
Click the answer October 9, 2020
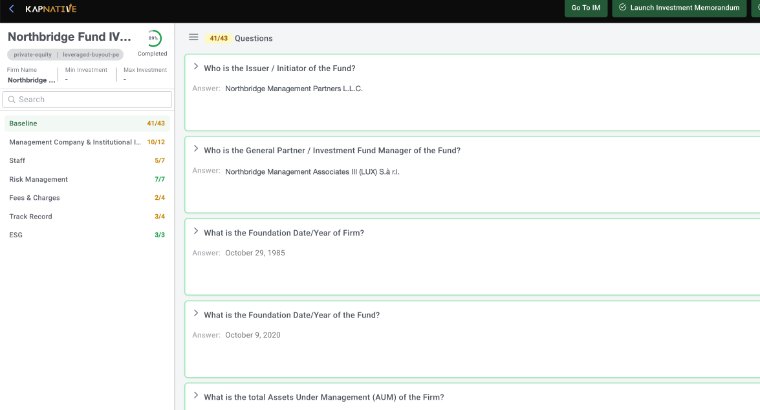253,335
